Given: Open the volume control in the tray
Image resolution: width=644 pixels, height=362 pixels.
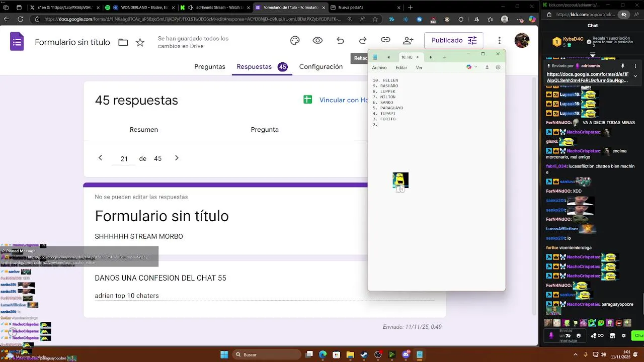Looking at the screenshot, I should (603, 354).
